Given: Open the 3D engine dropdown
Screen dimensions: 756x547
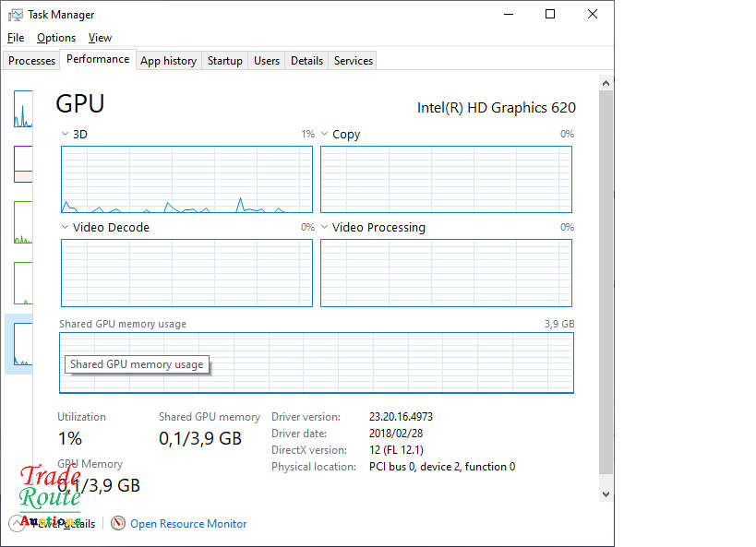Looking at the screenshot, I should coord(66,135).
